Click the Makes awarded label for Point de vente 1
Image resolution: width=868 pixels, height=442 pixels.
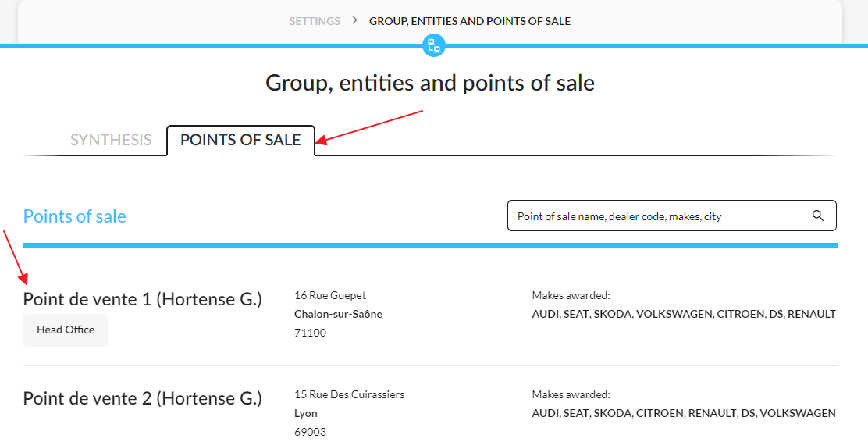click(571, 296)
